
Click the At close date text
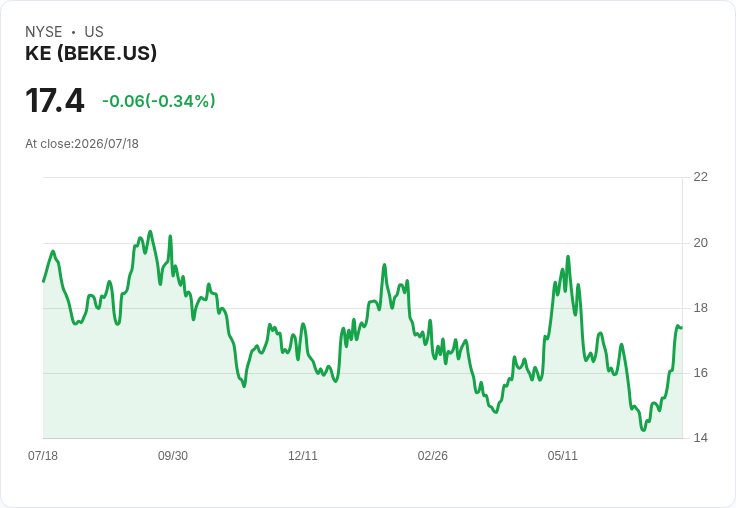(82, 144)
